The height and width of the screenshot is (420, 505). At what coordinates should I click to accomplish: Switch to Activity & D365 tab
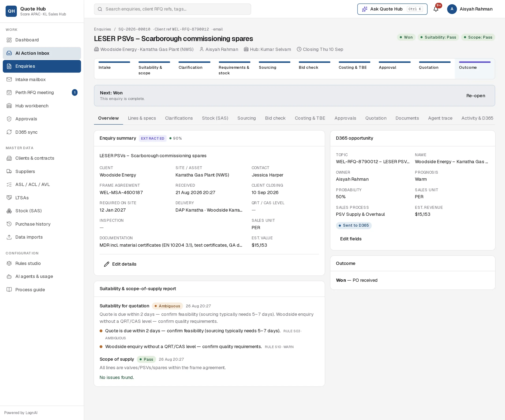[x=477, y=118]
